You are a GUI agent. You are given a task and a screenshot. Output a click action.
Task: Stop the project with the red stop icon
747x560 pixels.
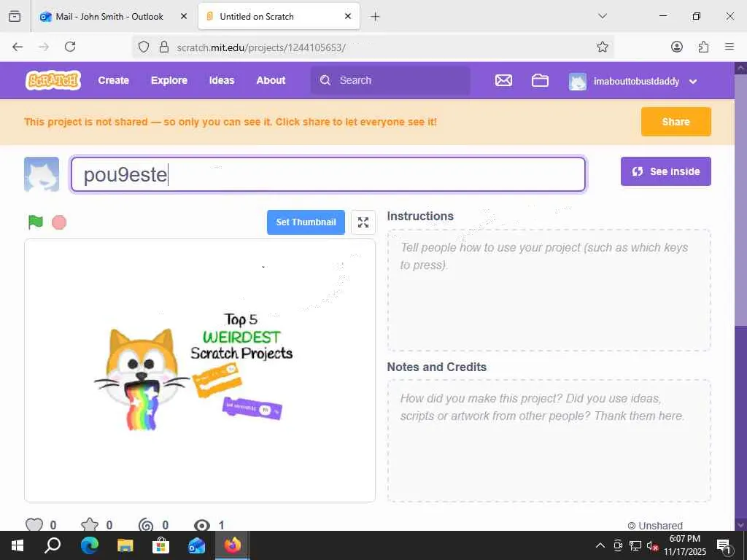(x=59, y=222)
